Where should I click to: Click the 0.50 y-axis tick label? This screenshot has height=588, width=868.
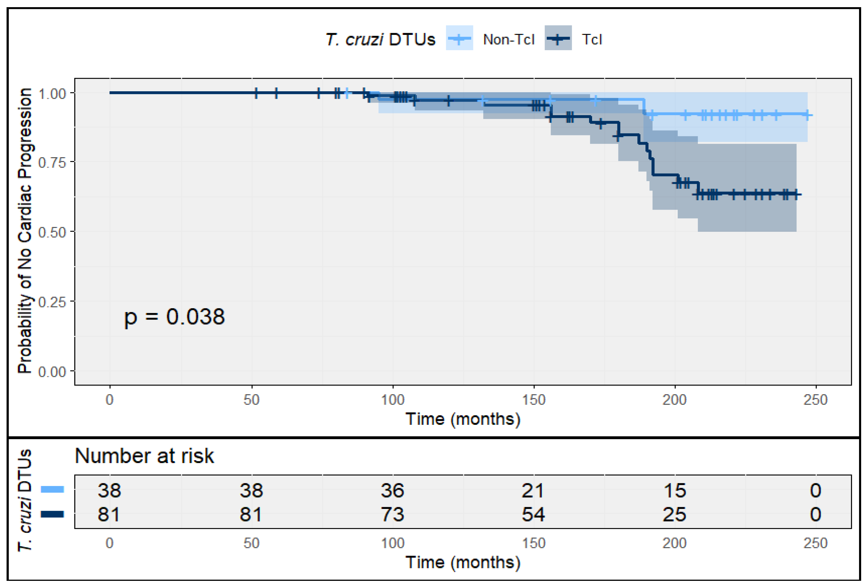(x=52, y=232)
